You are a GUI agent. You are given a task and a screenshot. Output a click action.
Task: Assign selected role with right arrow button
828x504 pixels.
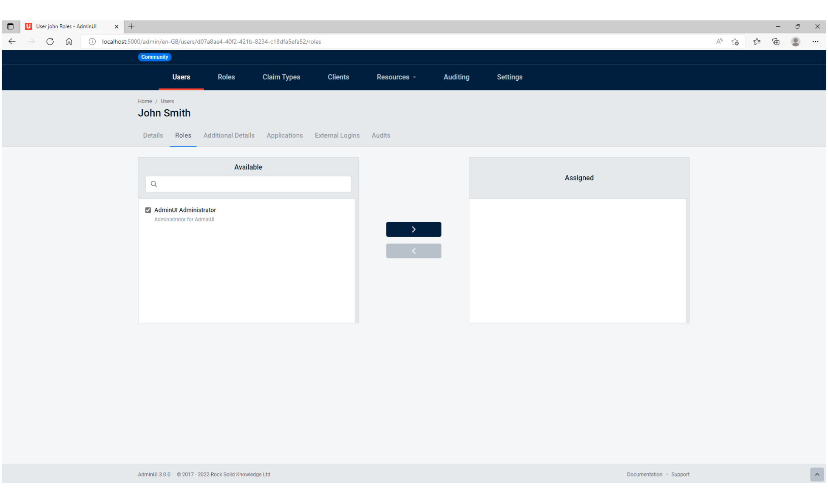click(413, 229)
